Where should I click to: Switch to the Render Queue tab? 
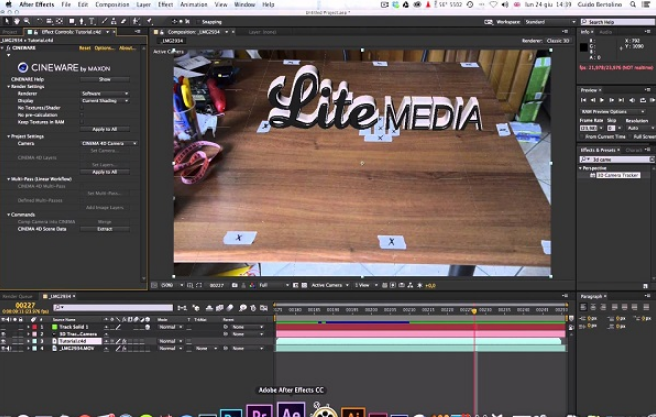click(17, 296)
